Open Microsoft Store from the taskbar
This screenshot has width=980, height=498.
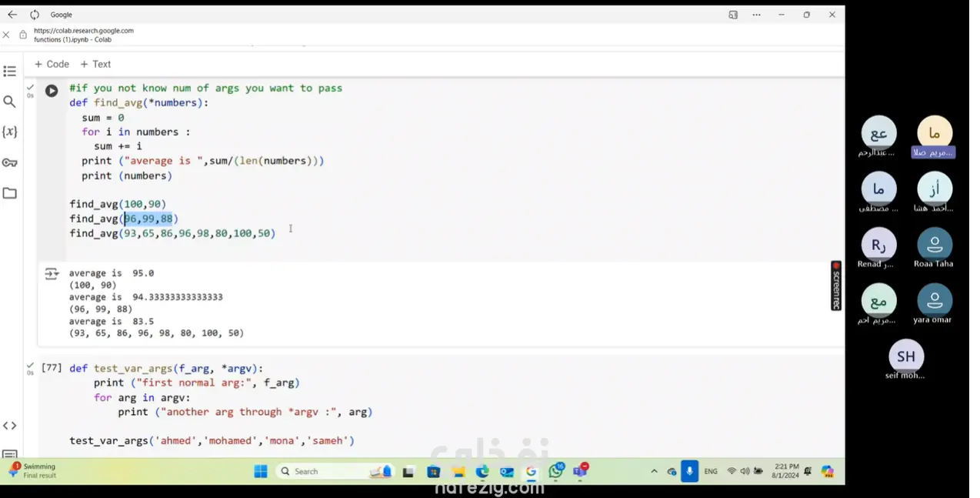[x=433, y=471]
